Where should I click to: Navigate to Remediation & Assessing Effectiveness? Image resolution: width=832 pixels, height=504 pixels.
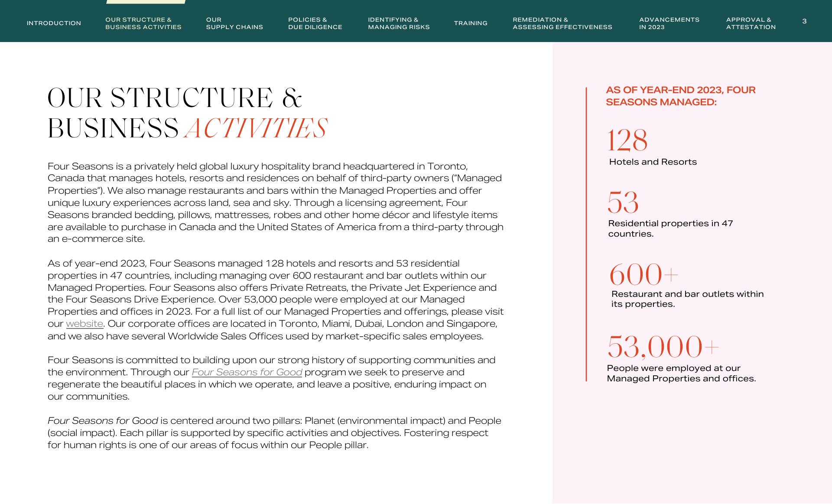pos(562,23)
